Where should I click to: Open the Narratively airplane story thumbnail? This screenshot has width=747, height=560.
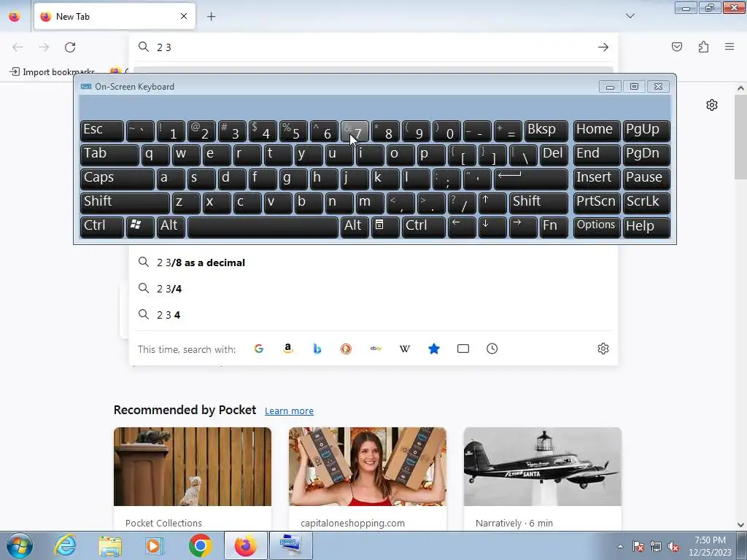tap(543, 467)
